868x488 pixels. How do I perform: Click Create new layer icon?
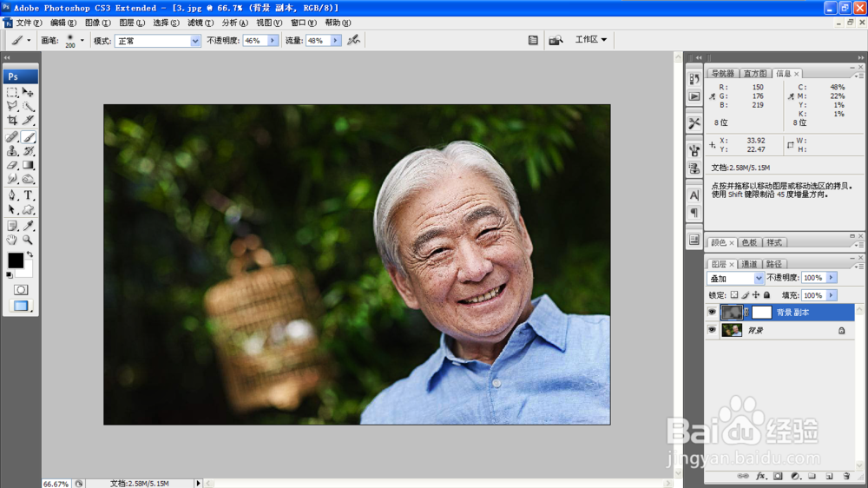point(829,476)
